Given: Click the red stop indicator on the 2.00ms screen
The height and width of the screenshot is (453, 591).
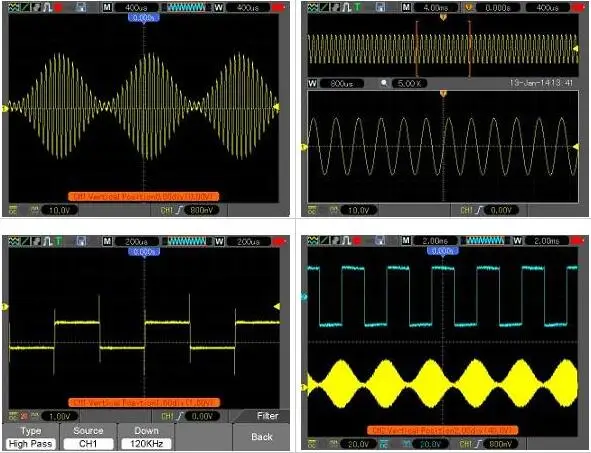Looking at the screenshot, I should tap(357, 240).
